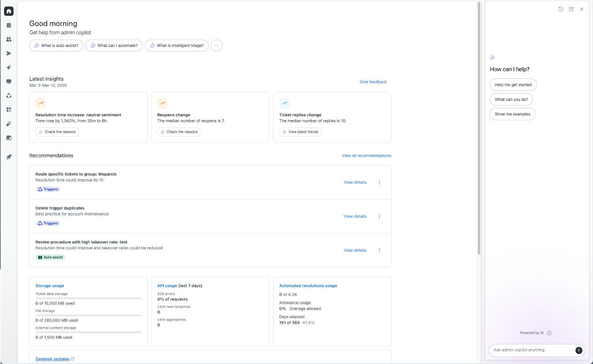This screenshot has width=593, height=364.
Task: Open the rocket icon in sidebar
Action: 8,157
